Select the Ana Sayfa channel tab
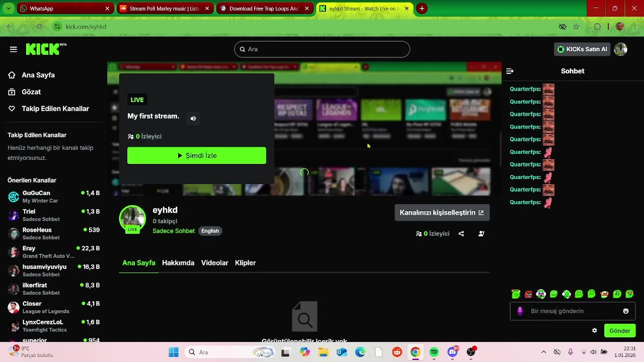This screenshot has height=362, width=644. click(139, 263)
